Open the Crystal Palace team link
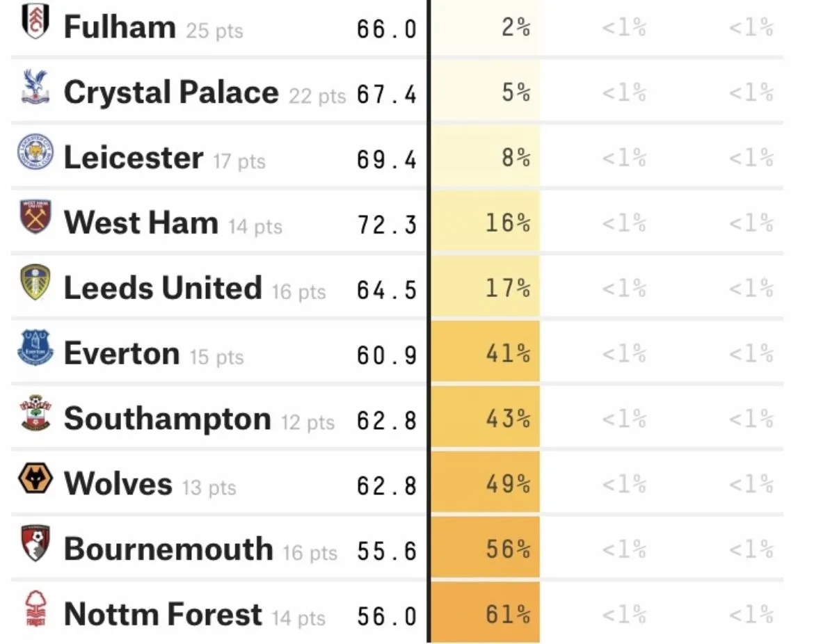Viewport: 814px width, 644px height. [170, 93]
